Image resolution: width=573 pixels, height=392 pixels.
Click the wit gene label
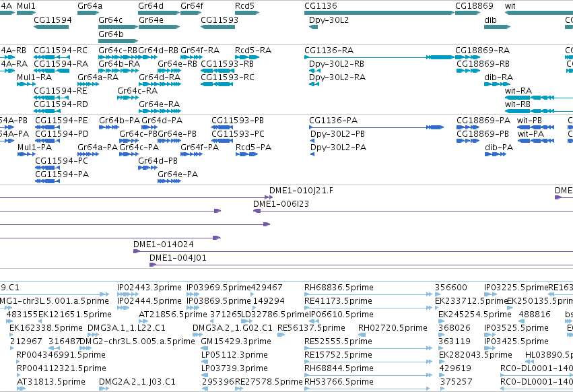click(x=510, y=6)
